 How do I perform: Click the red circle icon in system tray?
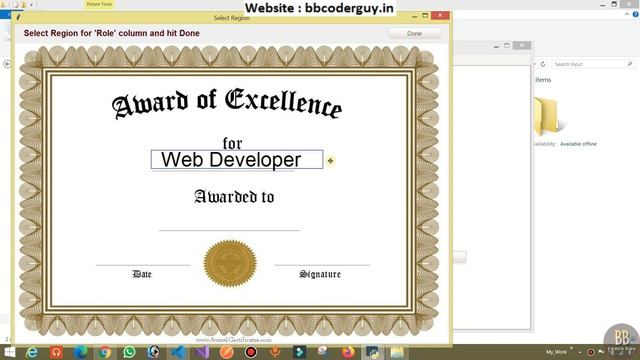tap(590, 352)
